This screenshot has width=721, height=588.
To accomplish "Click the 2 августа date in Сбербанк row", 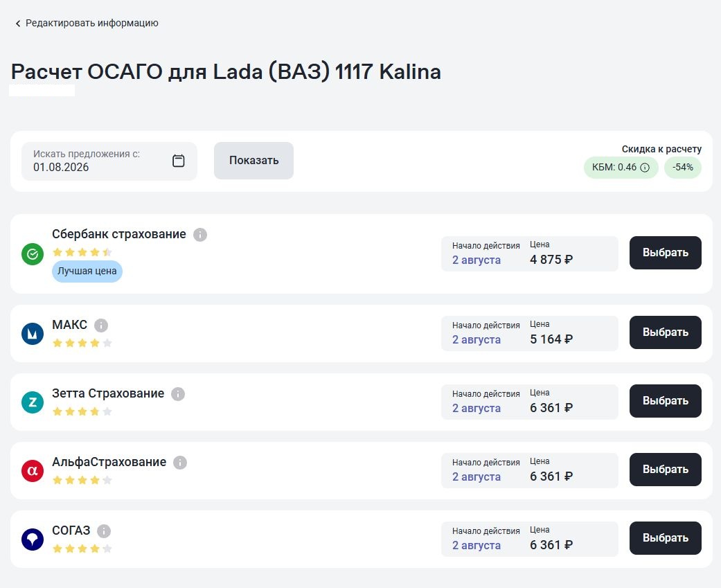I will coord(477,260).
